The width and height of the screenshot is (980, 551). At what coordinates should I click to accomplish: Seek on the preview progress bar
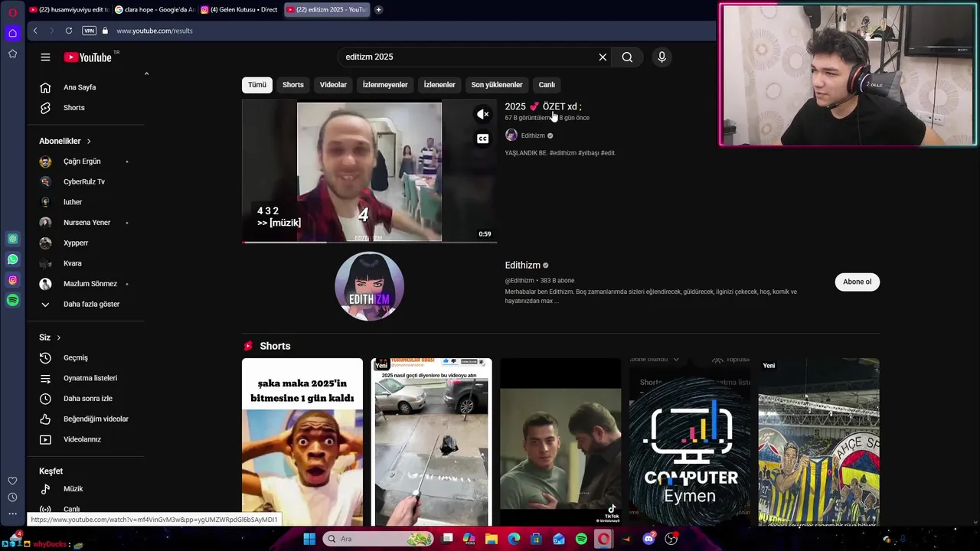point(370,242)
